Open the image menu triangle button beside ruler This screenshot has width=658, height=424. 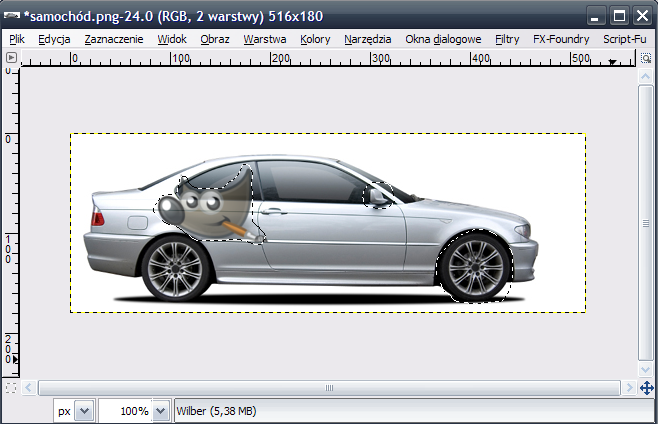coord(12,58)
